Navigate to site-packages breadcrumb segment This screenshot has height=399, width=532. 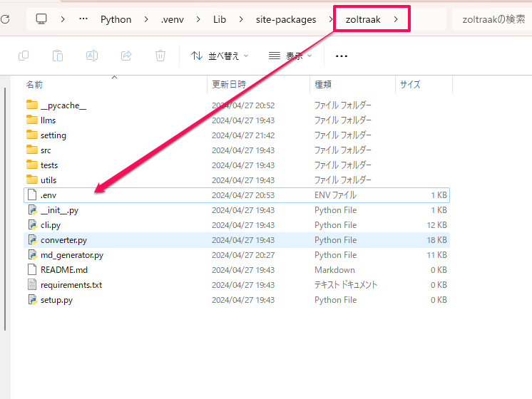pos(286,20)
